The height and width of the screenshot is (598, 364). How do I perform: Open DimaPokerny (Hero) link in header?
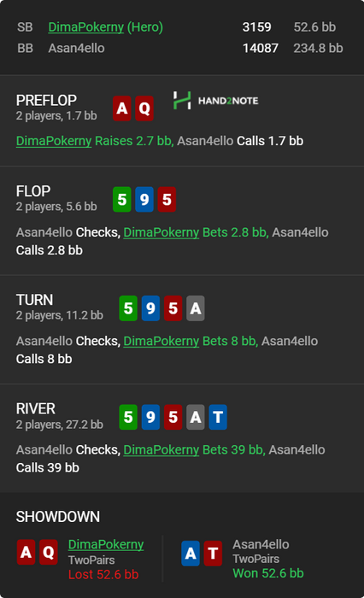tap(106, 27)
